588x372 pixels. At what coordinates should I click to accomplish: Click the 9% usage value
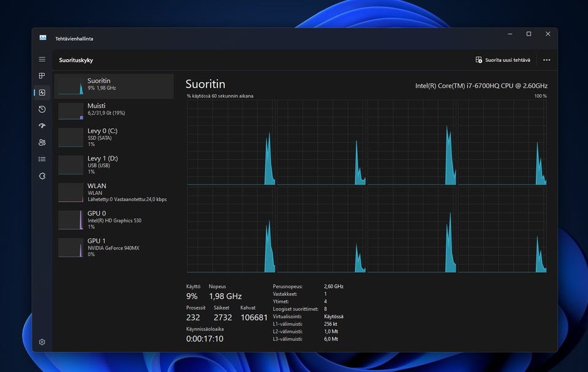pos(192,296)
